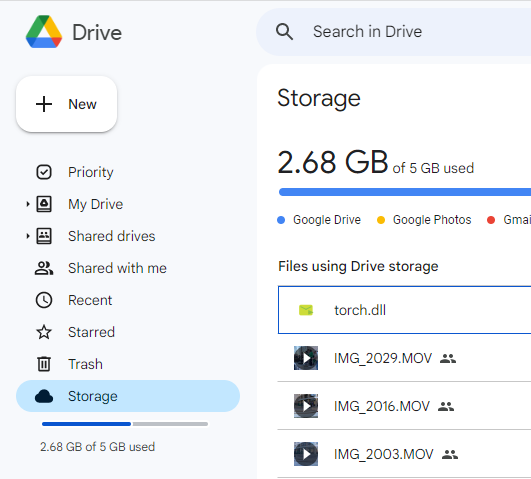Click the Priority checkmark icon
The height and width of the screenshot is (479, 531).
click(x=44, y=172)
